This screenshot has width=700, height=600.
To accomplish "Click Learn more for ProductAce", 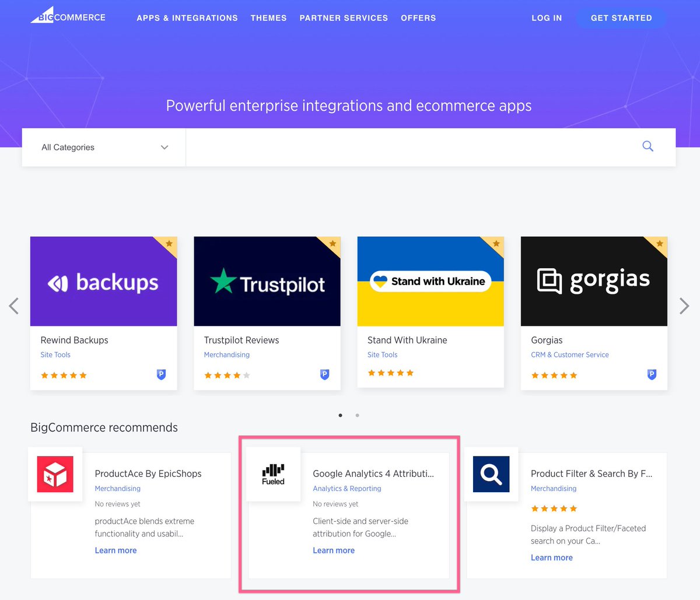I will (116, 550).
